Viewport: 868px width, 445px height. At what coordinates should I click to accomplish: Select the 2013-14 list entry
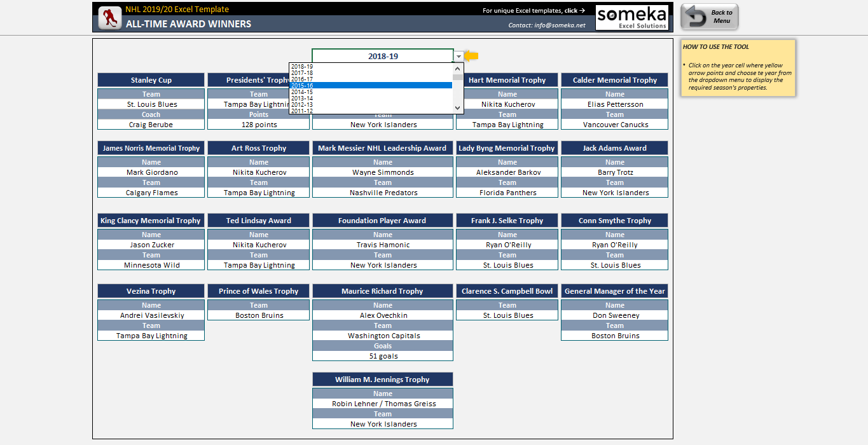point(371,98)
